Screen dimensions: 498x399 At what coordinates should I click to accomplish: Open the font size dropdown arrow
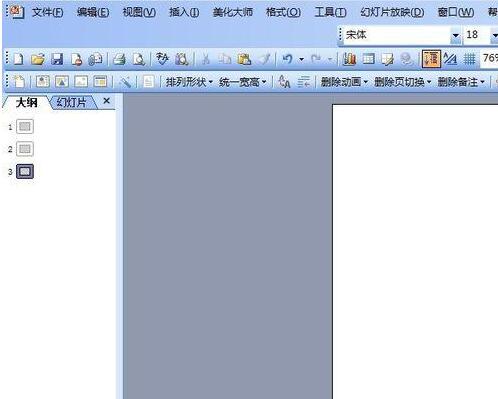pos(494,35)
